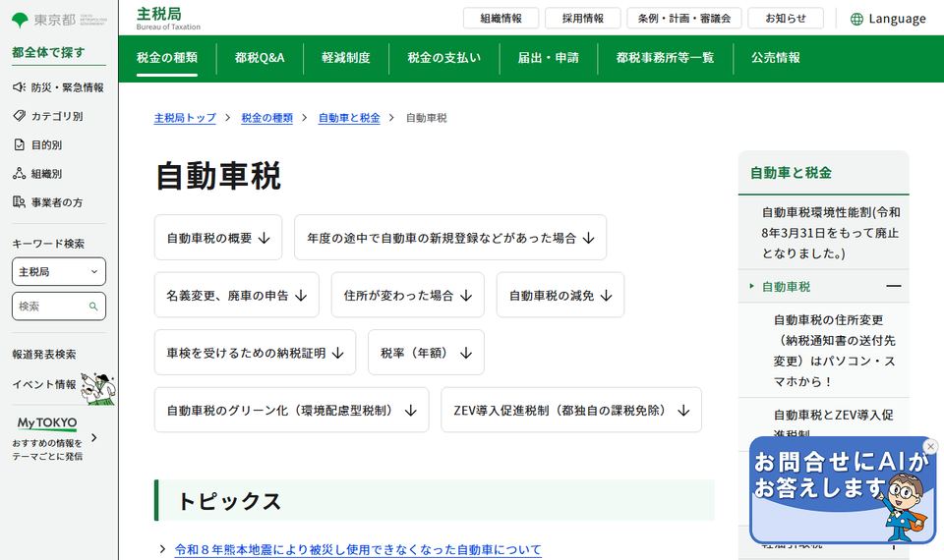Jump to 自動車税の減免 section
This screenshot has height=560, width=944.
560,296
